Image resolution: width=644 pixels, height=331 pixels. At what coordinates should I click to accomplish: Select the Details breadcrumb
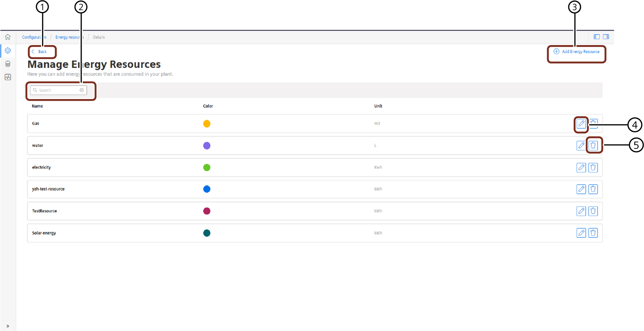click(x=99, y=37)
